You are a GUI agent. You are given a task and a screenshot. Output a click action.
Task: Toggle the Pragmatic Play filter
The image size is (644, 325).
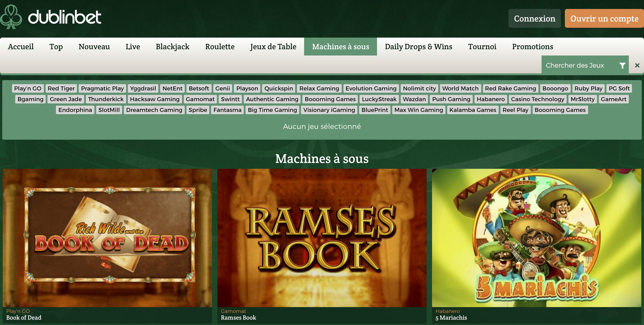pyautogui.click(x=102, y=88)
